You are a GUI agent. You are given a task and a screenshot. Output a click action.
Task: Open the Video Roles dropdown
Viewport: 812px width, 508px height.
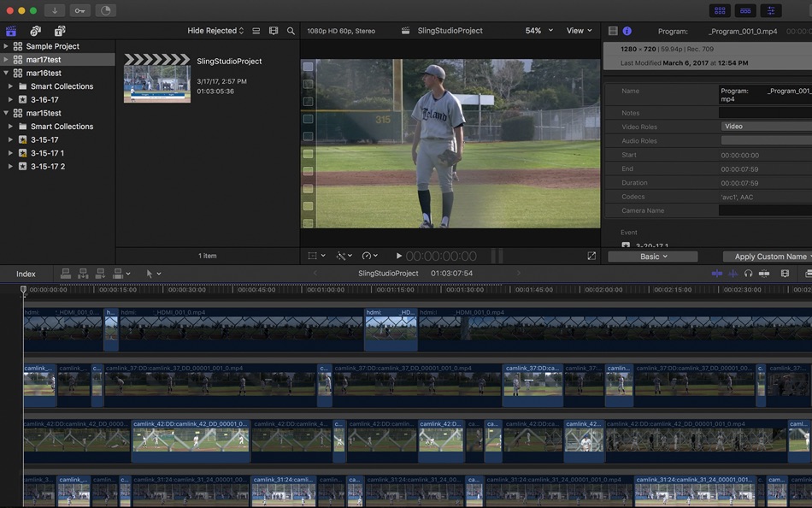(766, 127)
